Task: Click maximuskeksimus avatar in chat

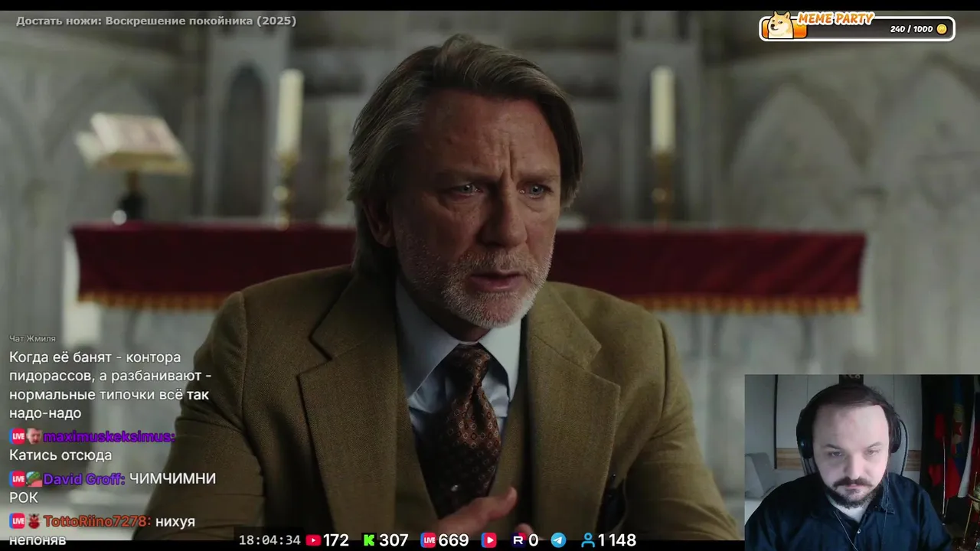Action: 34,437
